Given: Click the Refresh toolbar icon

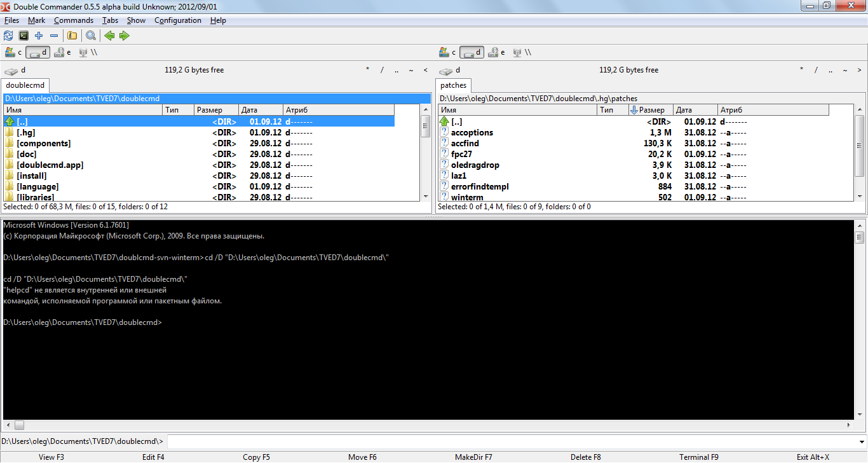Looking at the screenshot, I should click(8, 36).
